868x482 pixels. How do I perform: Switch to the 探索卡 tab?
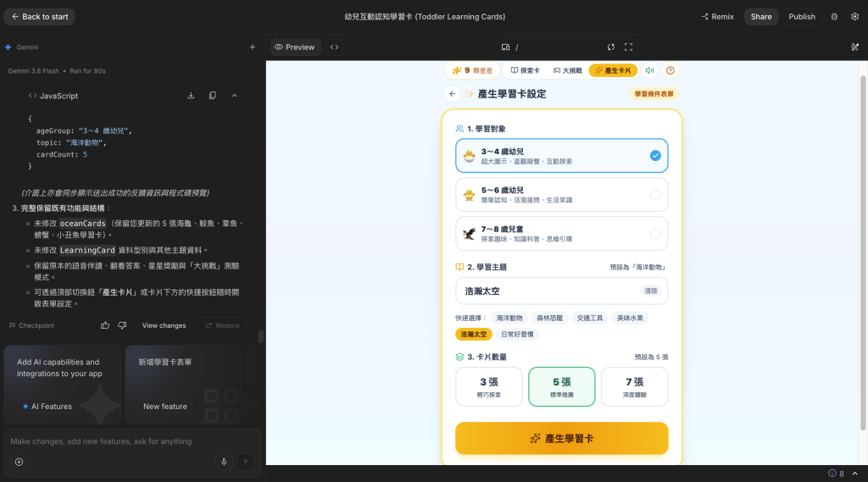pos(525,70)
